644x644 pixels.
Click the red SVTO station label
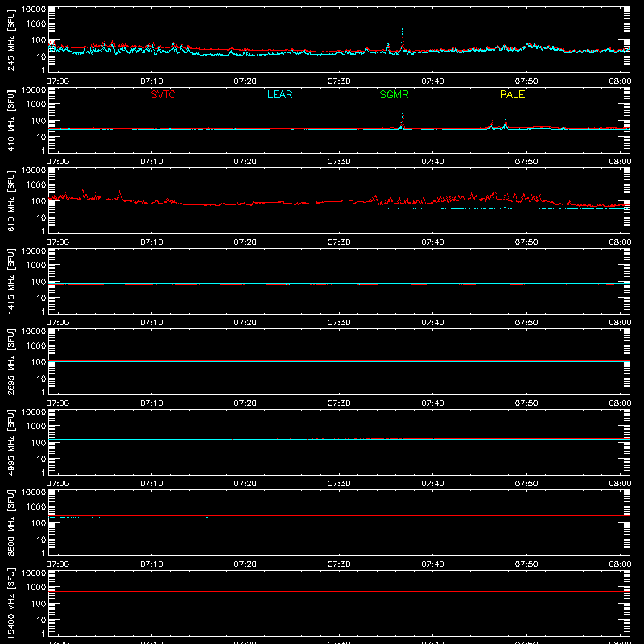click(x=163, y=94)
